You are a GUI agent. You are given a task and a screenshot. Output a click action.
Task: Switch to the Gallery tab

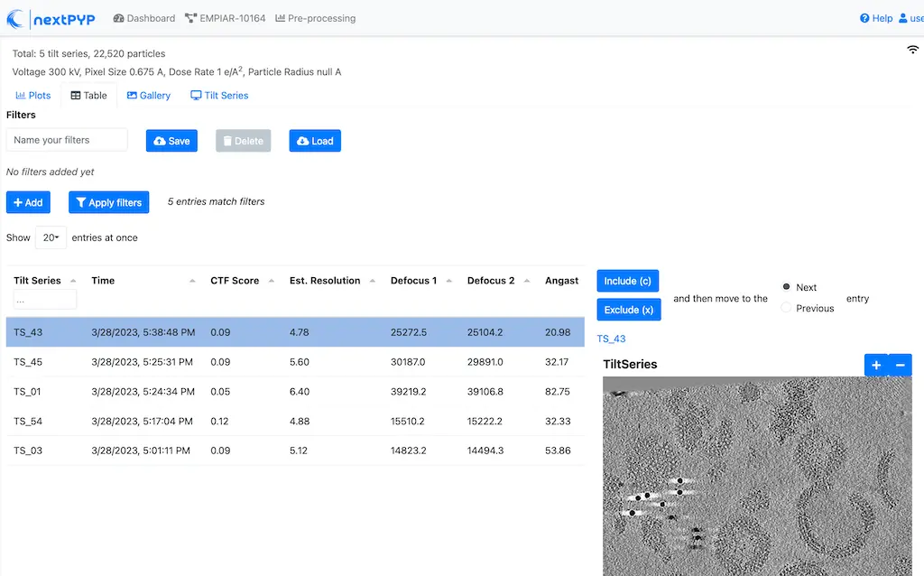[x=149, y=96]
